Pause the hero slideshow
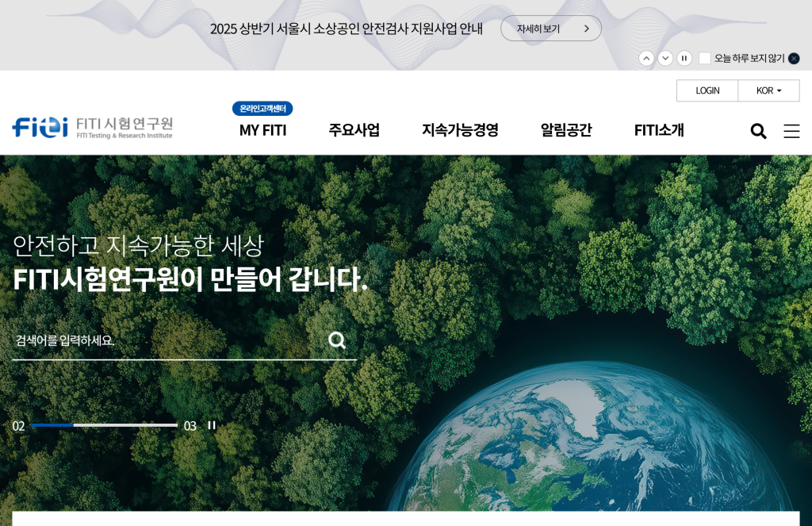 211,425
